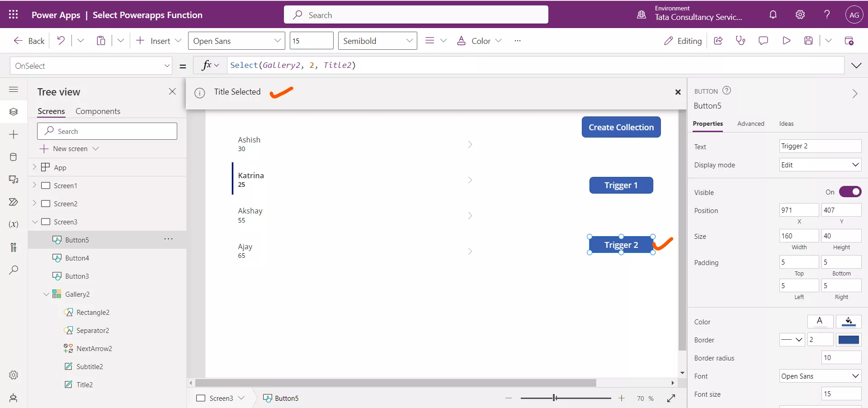Screen dimensions: 868x408
Task: Open the border color swatch picker
Action: click(849, 340)
